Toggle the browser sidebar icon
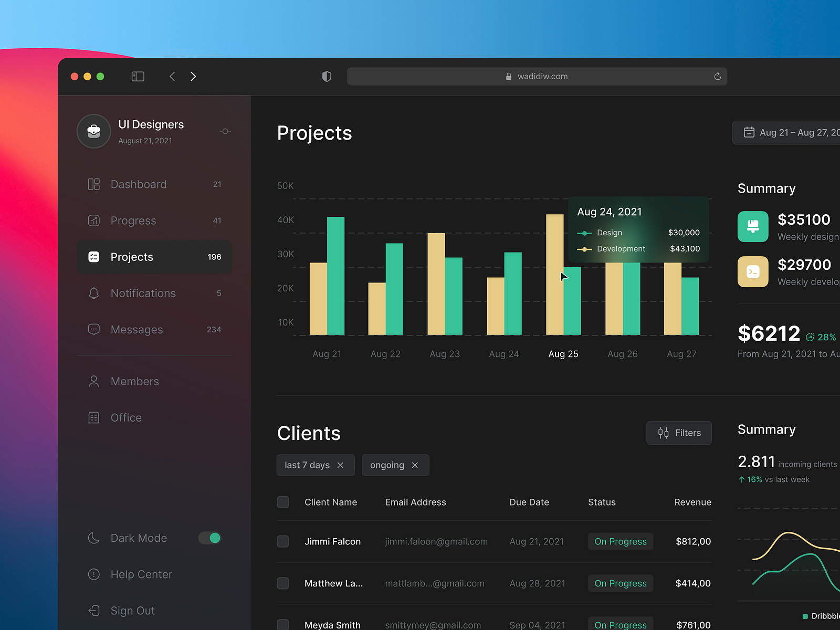 [138, 77]
